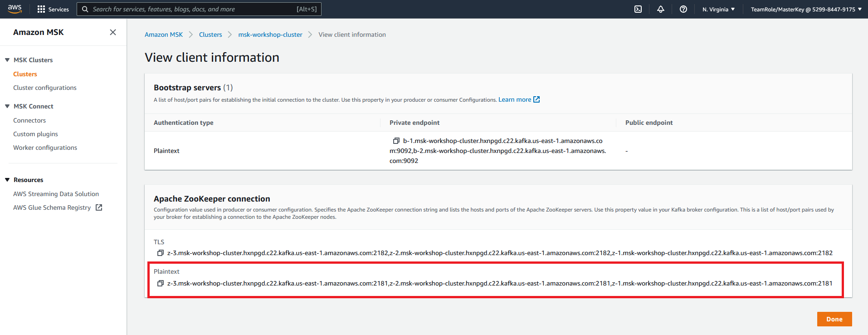
Task: Open AWS Glue Schema Registry link
Action: [52, 207]
